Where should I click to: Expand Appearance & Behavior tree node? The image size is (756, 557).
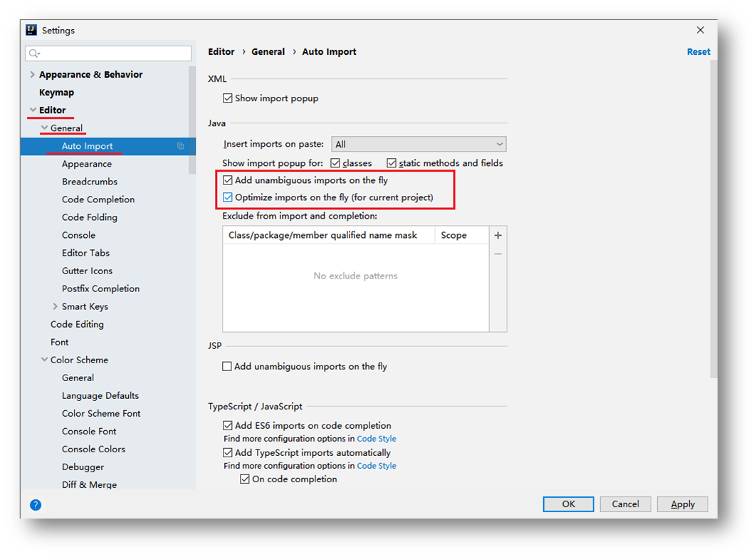coord(32,74)
